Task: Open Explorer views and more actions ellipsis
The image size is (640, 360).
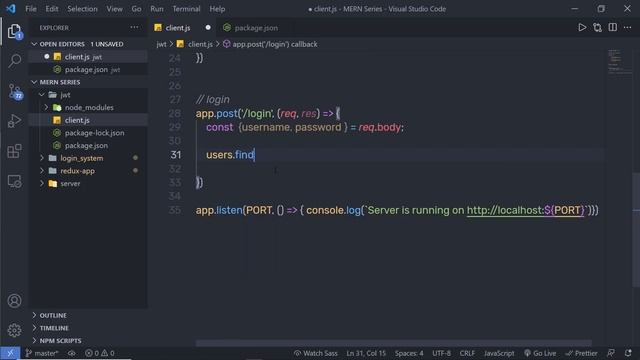Action: 134,27
